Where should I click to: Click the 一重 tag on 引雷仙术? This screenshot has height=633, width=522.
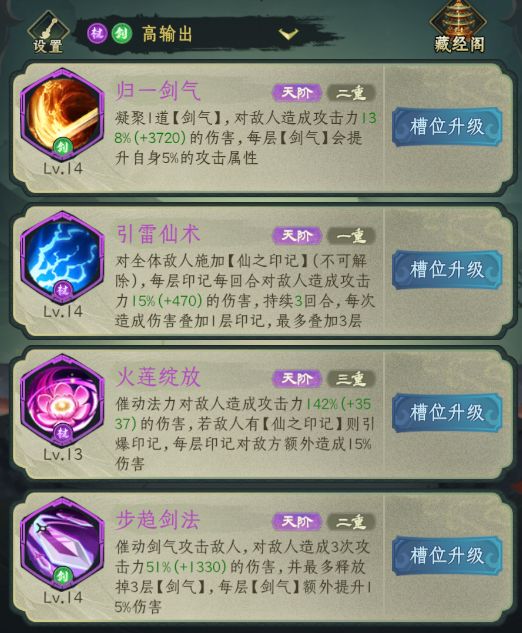[x=351, y=236]
